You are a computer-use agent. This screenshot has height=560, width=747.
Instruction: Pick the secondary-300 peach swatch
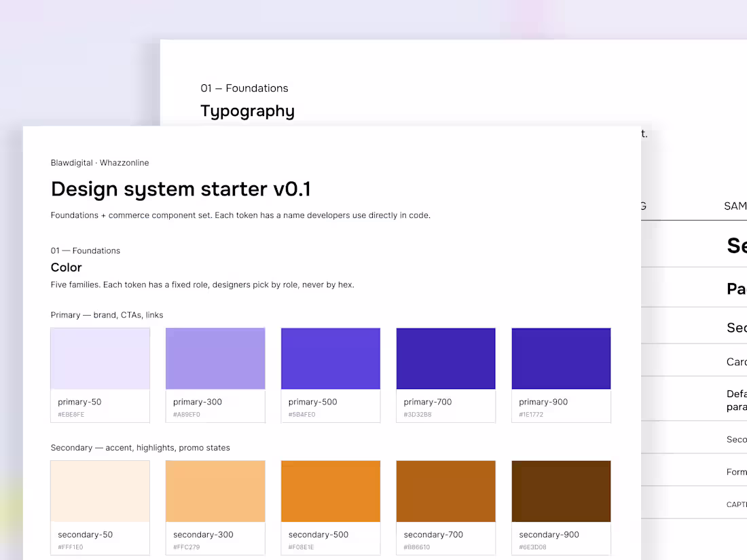[x=215, y=491]
